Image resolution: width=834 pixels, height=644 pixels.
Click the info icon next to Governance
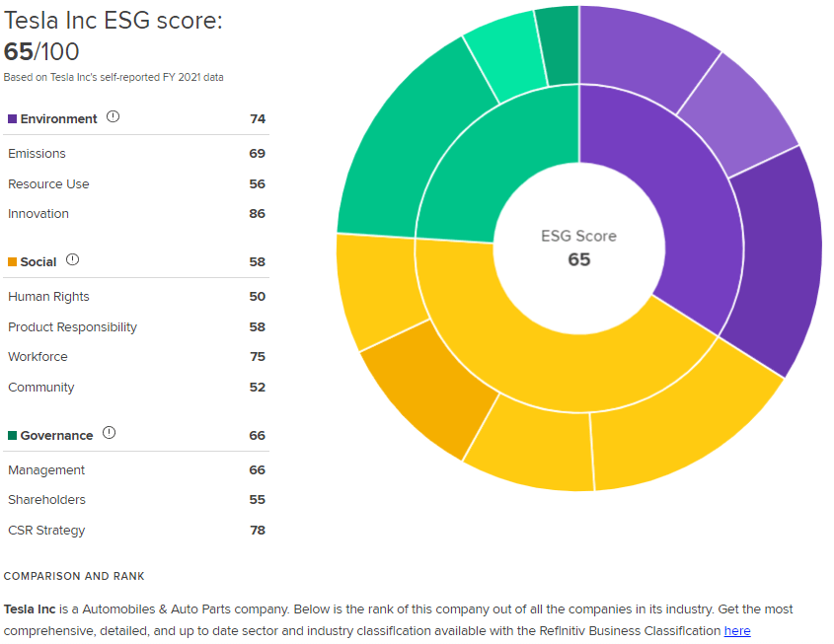109,433
